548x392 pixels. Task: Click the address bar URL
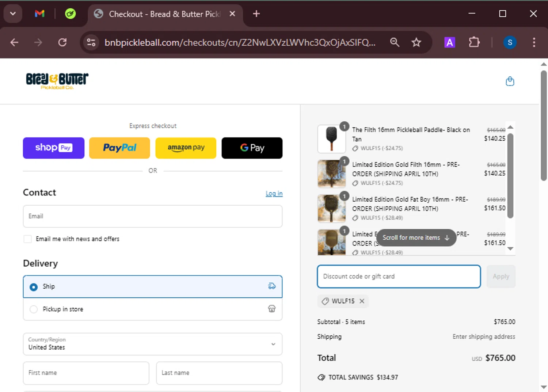240,42
